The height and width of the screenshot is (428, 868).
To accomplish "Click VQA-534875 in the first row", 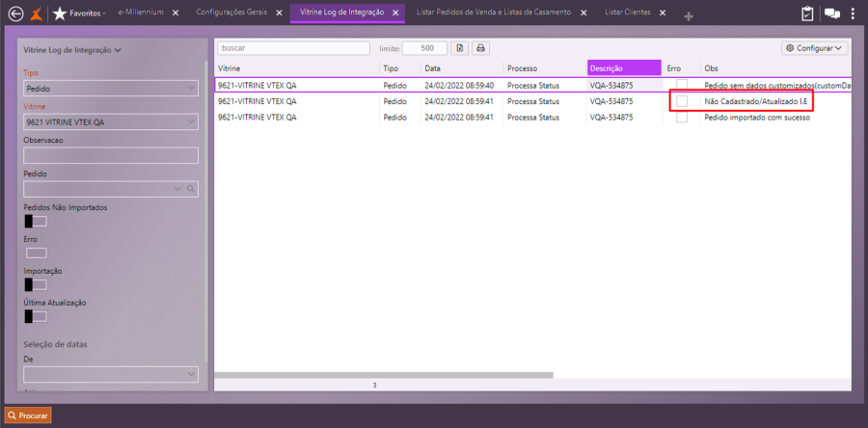I will 611,85.
